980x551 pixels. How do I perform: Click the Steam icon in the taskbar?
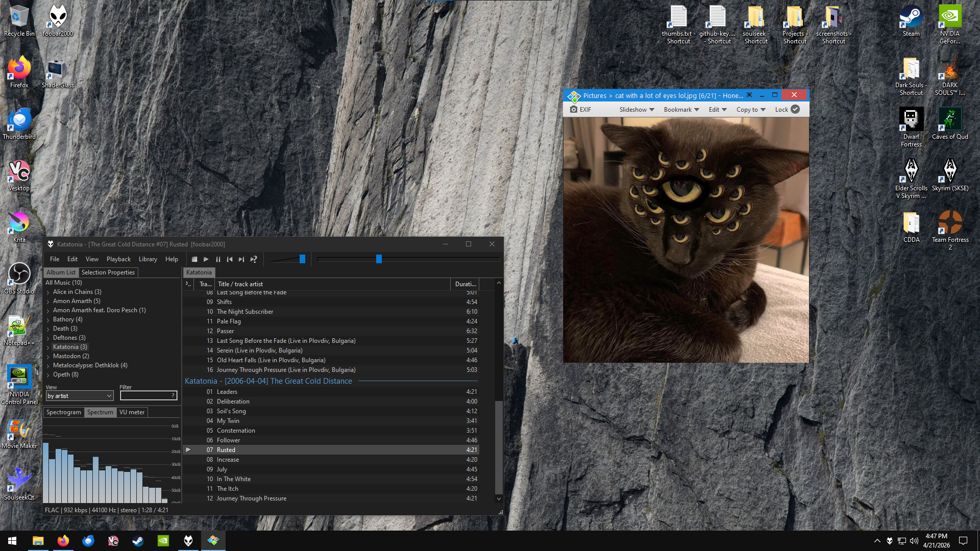click(x=138, y=541)
